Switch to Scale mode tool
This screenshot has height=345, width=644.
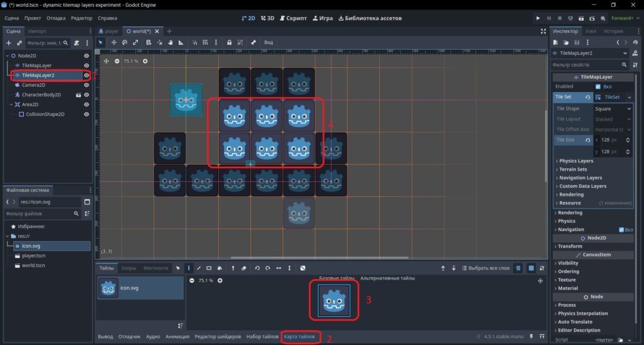click(135, 42)
